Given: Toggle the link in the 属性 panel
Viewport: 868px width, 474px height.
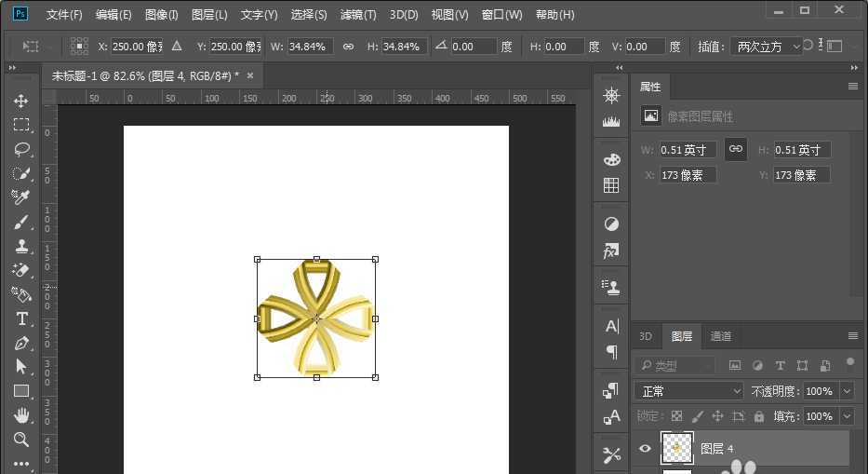Looking at the screenshot, I should click(736, 149).
